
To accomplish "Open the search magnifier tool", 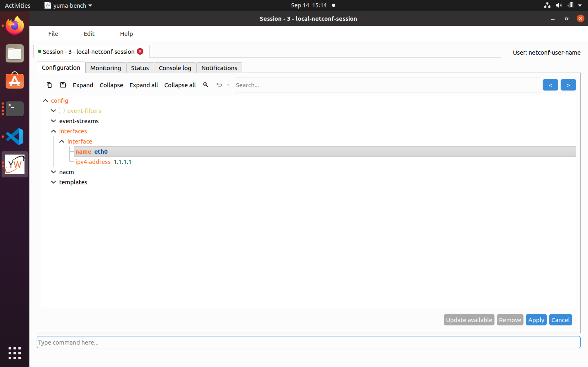I will pos(206,85).
